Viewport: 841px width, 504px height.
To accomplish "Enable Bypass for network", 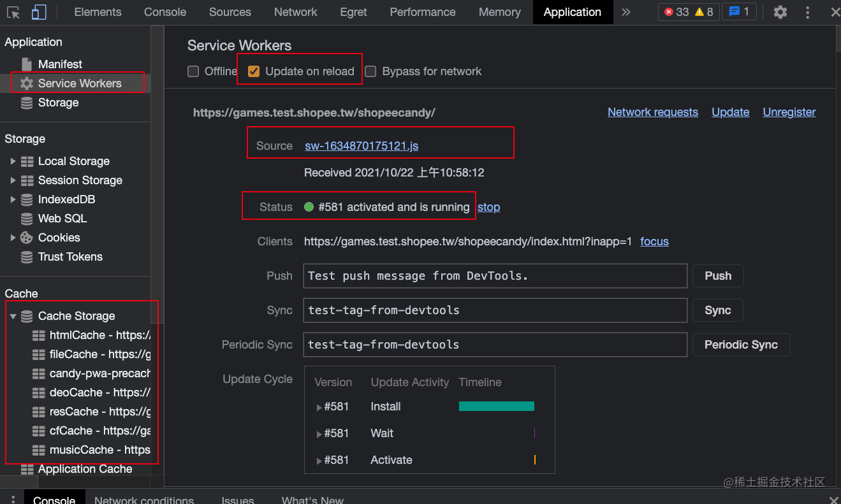I will click(370, 71).
